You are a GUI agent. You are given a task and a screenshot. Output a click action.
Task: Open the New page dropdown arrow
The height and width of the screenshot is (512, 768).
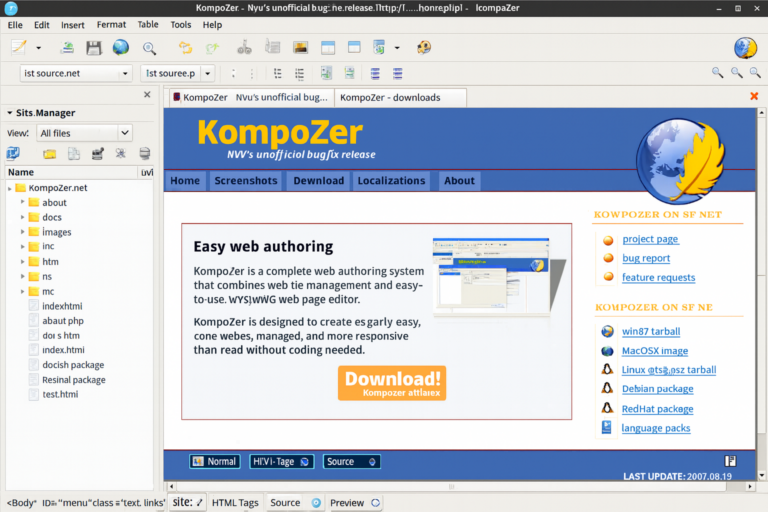38,48
